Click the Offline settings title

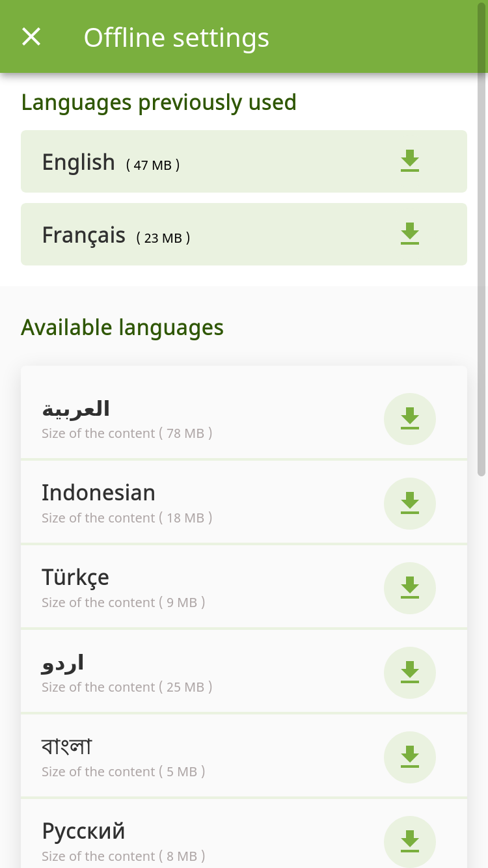176,38
